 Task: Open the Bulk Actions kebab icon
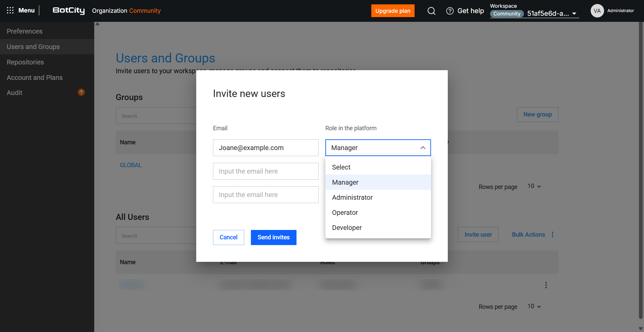pyautogui.click(x=552, y=235)
